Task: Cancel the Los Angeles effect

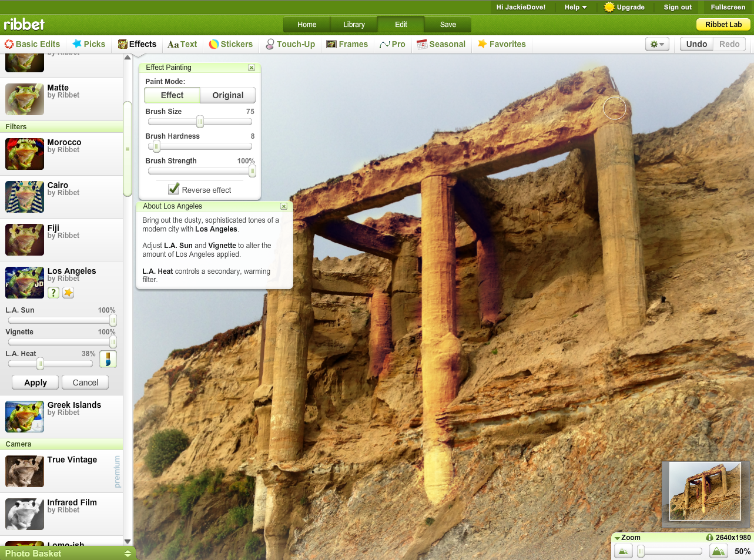Action: click(x=85, y=383)
